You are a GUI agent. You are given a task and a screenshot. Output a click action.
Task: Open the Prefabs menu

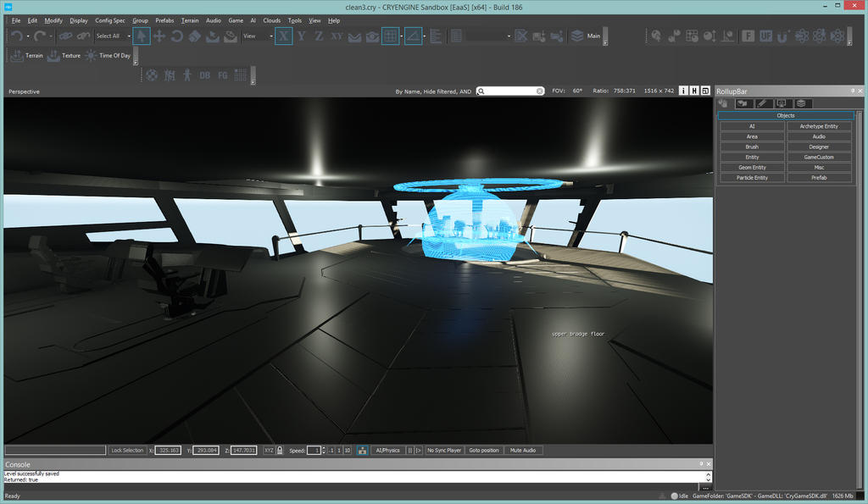[x=164, y=20]
